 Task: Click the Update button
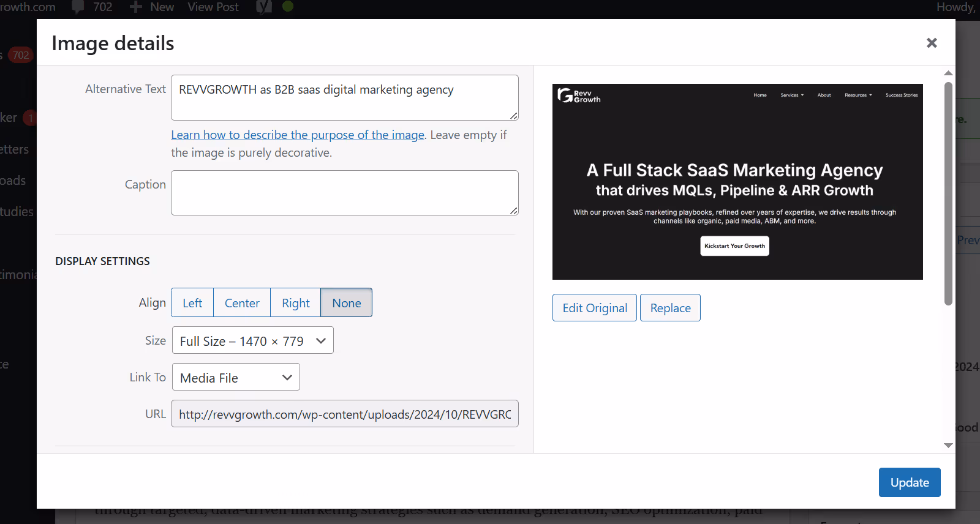(910, 482)
